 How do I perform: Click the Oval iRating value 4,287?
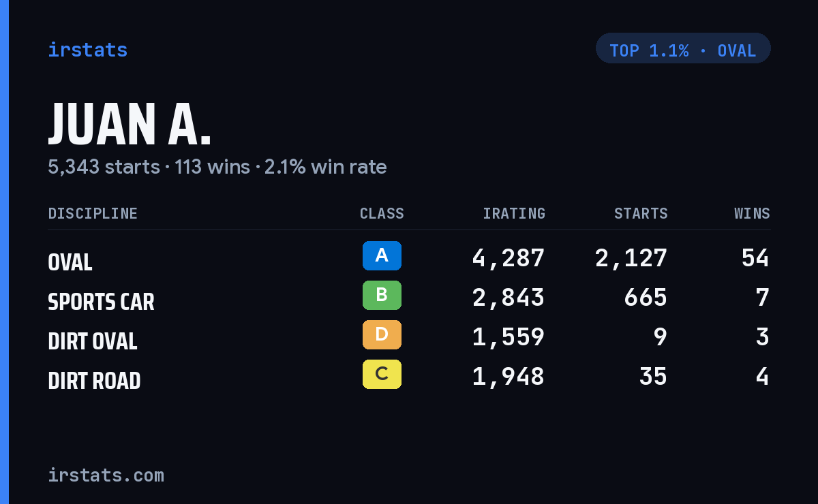pyautogui.click(x=509, y=258)
